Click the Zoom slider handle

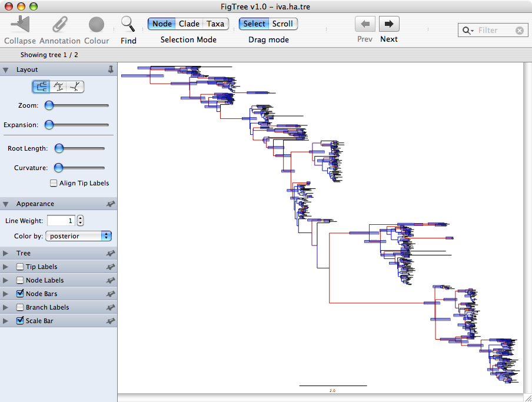click(x=49, y=105)
